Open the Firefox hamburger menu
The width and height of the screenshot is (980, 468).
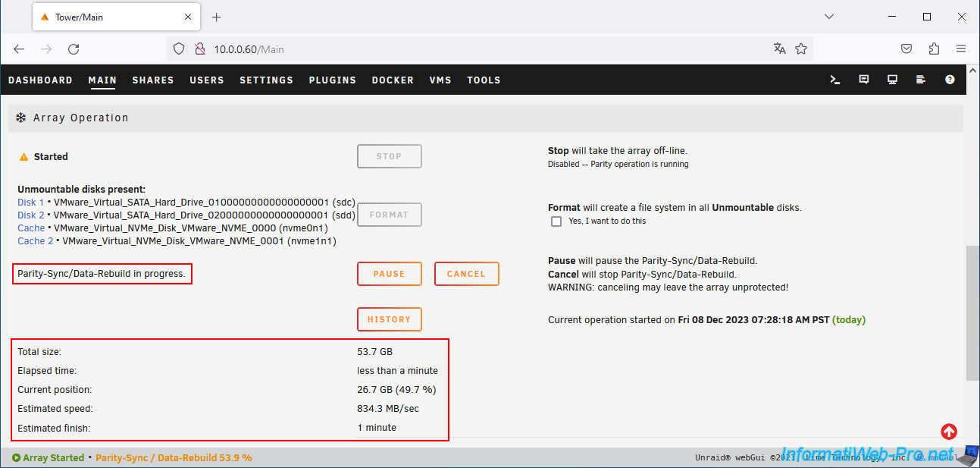pyautogui.click(x=961, y=49)
